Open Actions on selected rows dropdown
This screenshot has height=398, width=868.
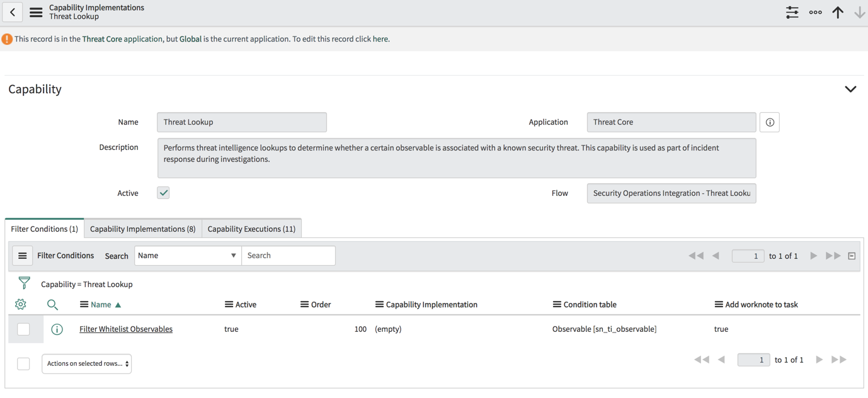click(87, 363)
